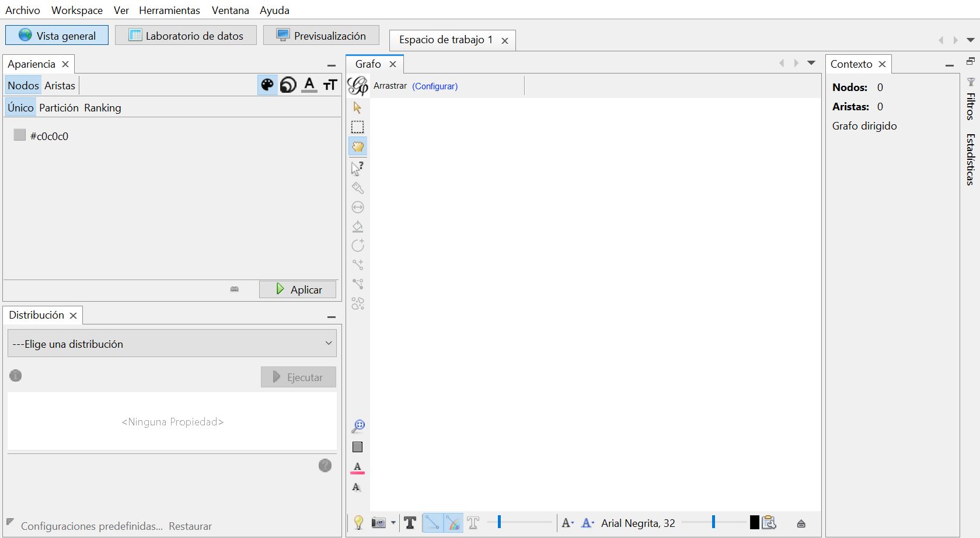Click the #c0c0c0 color swatch

(x=20, y=135)
